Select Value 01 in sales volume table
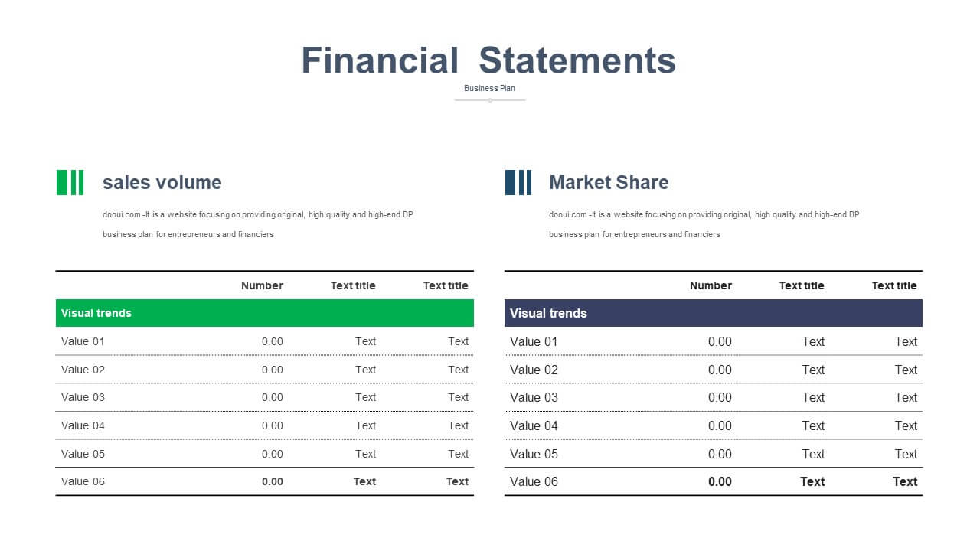 [x=83, y=341]
